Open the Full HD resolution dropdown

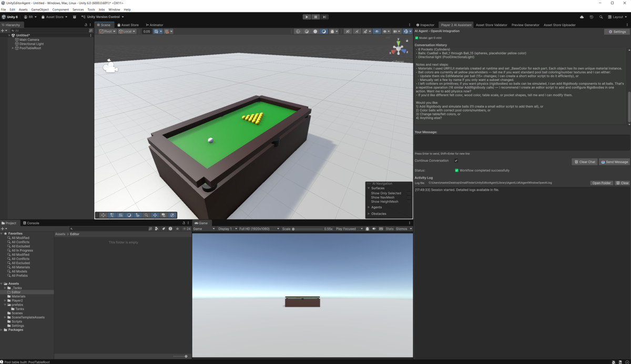tap(259, 229)
